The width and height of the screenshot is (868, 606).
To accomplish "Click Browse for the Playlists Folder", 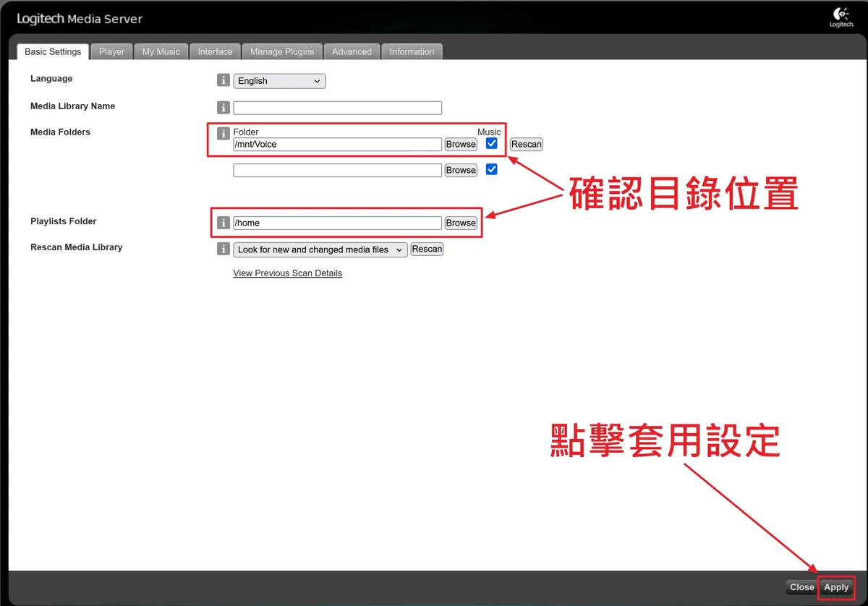I will click(x=461, y=223).
